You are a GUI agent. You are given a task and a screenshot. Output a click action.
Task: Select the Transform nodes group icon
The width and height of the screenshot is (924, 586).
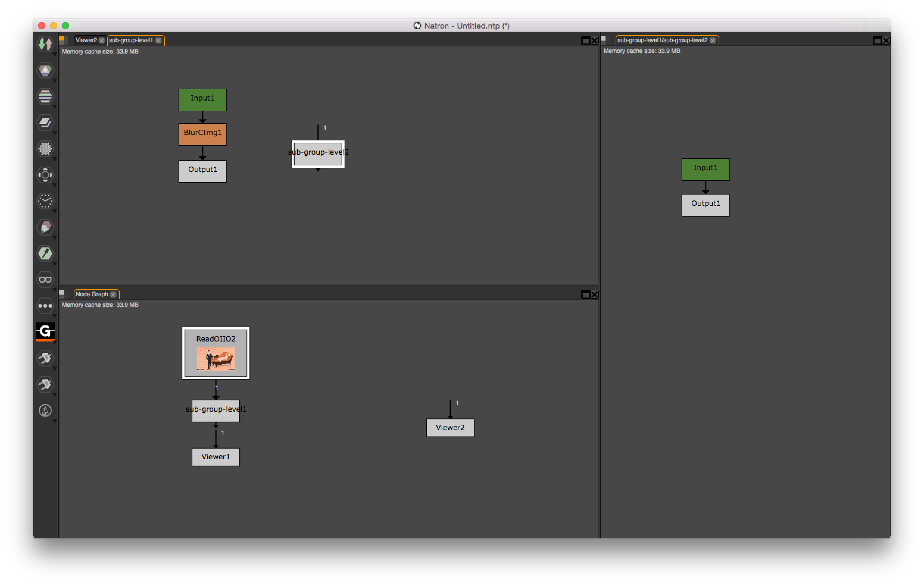[45, 175]
